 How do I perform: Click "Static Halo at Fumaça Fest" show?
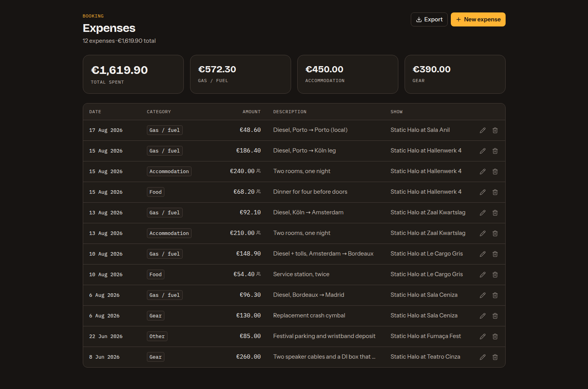[426, 336]
